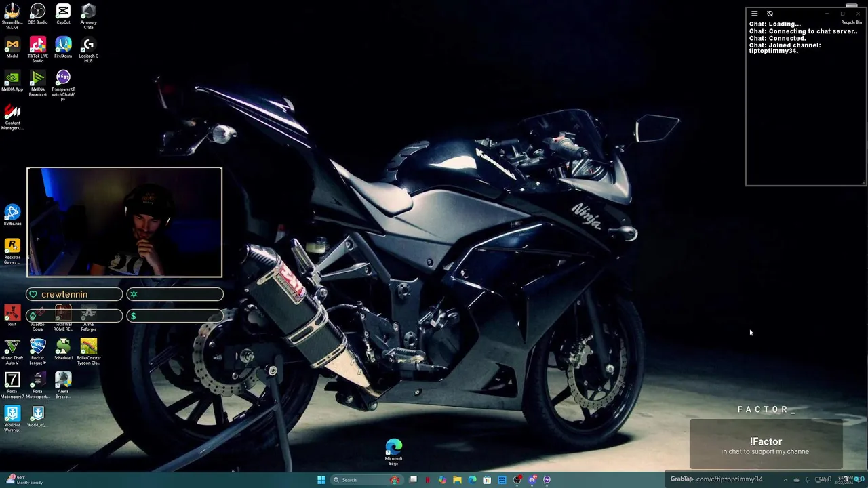This screenshot has height=488, width=868.
Task: Select the RollerCoaster Tycoon Classic icon
Action: pyautogui.click(x=88, y=352)
